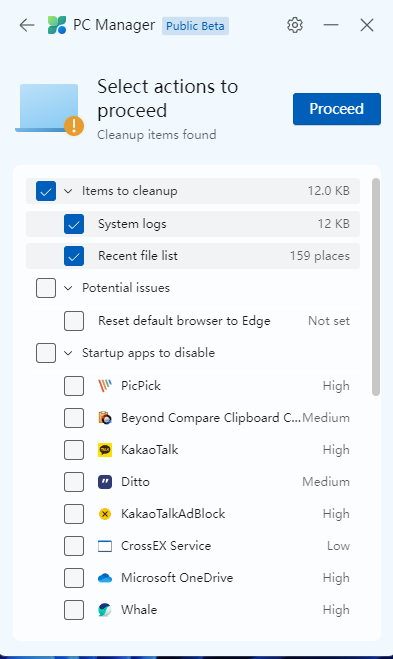393x659 pixels.
Task: Click the '159 places' value
Action: [320, 256]
